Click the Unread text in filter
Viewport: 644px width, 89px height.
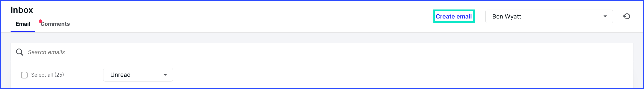coord(120,75)
